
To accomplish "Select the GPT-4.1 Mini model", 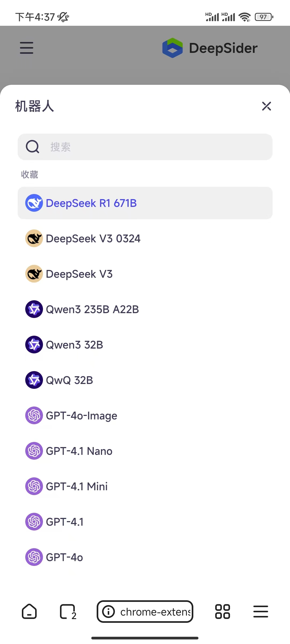I will (x=76, y=486).
